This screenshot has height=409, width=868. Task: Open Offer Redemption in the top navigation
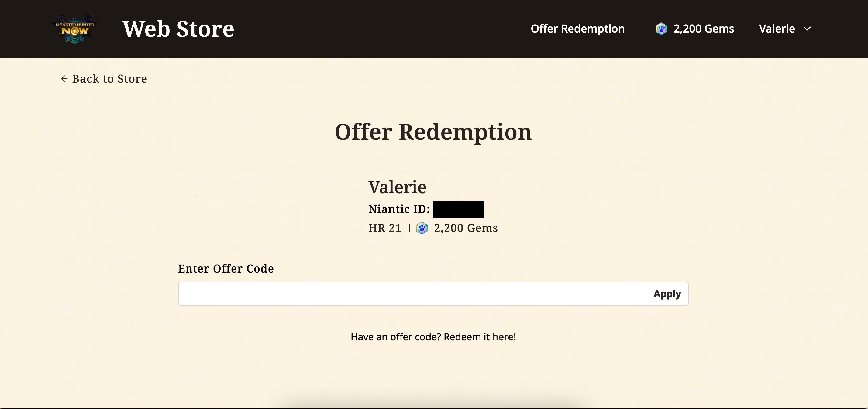coord(577,29)
